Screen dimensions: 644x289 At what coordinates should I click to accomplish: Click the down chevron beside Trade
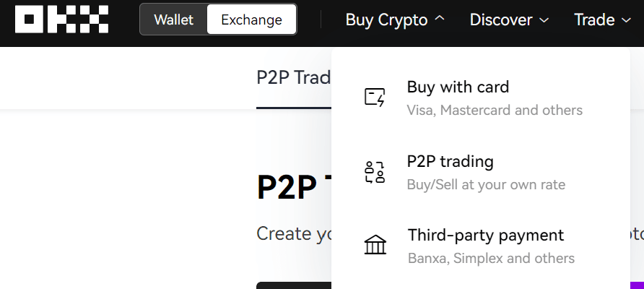pos(627,20)
